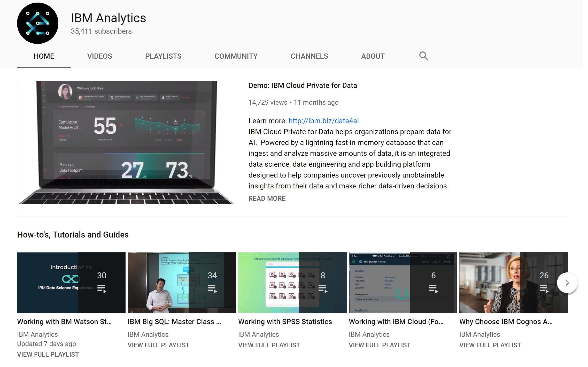Click playlist icon on Big SQL thumbnail
This screenshot has width=588, height=367.
pos(212,289)
